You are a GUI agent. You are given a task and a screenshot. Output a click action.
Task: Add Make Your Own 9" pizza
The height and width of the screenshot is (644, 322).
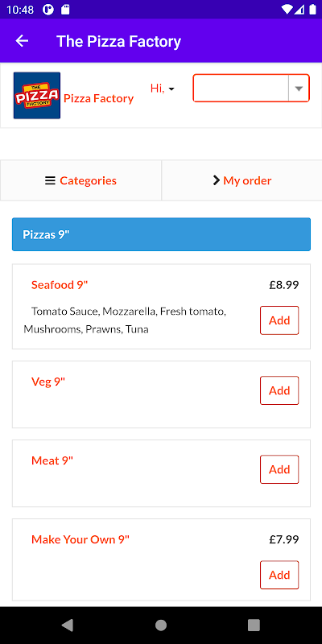pyautogui.click(x=279, y=575)
